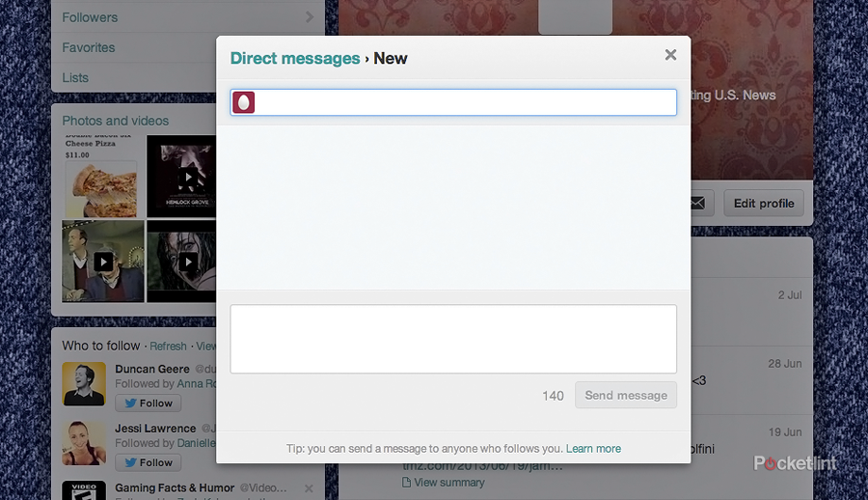Open the Anna follower link under Duncan Geere
Image resolution: width=868 pixels, height=500 pixels.
[197, 383]
